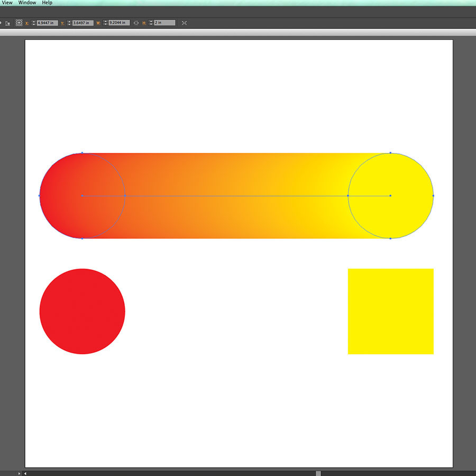
Task: Open the Help menu
Action: point(47,3)
